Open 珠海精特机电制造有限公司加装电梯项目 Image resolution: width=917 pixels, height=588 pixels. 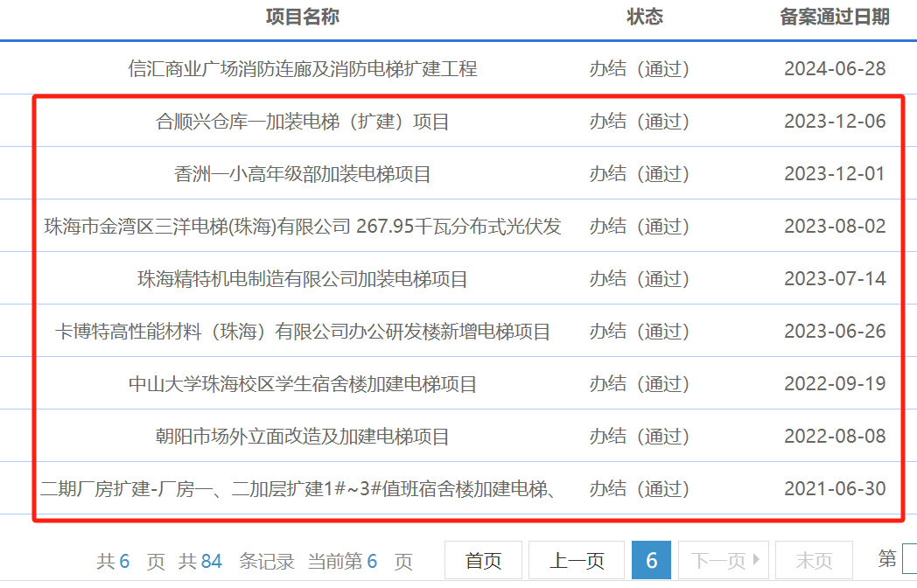(x=303, y=279)
